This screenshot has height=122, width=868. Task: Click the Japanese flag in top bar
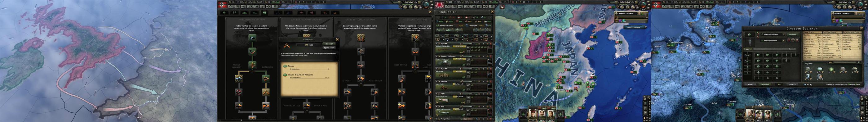click(x=440, y=4)
